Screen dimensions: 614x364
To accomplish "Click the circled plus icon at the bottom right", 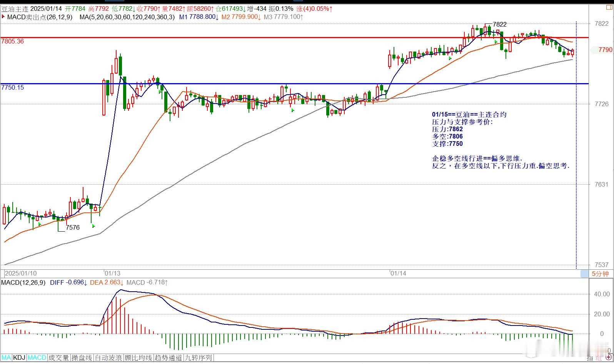I will pyautogui.click(x=608, y=358).
